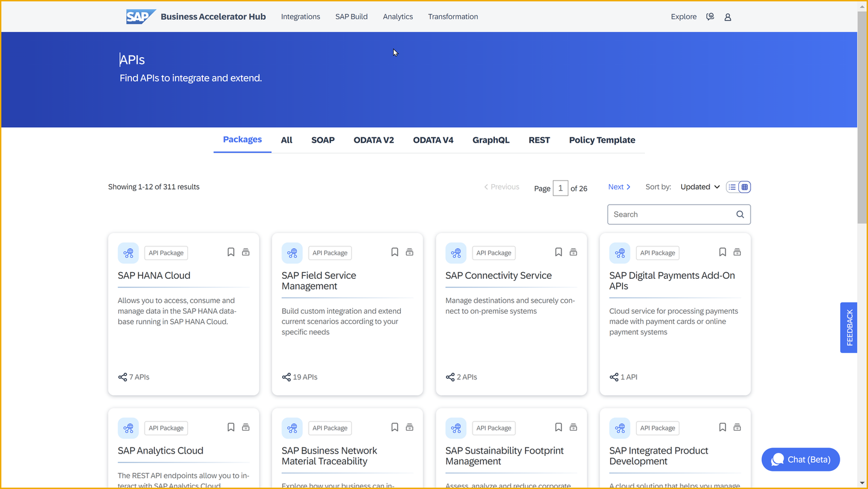868x489 pixels.
Task: Click the page number input box
Action: (x=561, y=188)
